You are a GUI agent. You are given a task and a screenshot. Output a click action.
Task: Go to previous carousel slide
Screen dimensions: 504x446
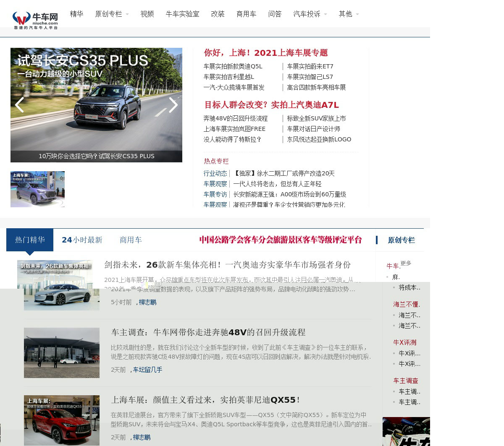point(19,105)
